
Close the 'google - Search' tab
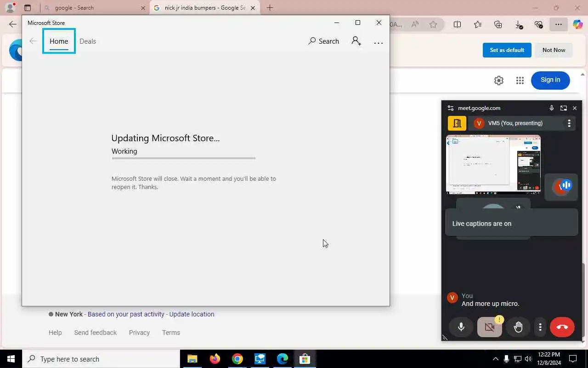click(x=143, y=8)
